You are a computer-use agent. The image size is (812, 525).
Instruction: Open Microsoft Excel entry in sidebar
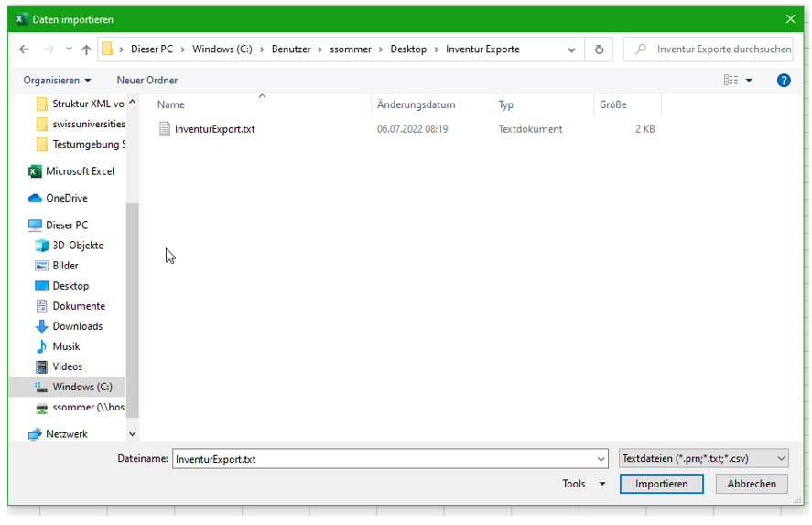79,171
